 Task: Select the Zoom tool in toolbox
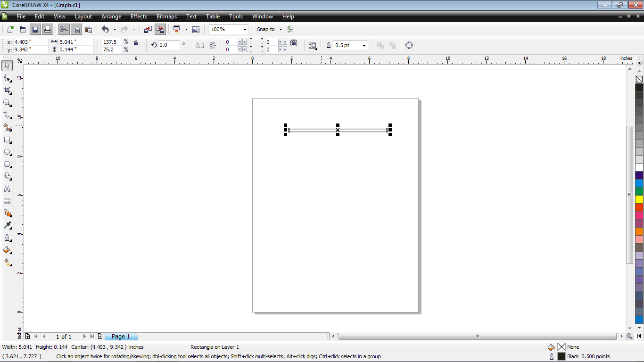coord(7,102)
